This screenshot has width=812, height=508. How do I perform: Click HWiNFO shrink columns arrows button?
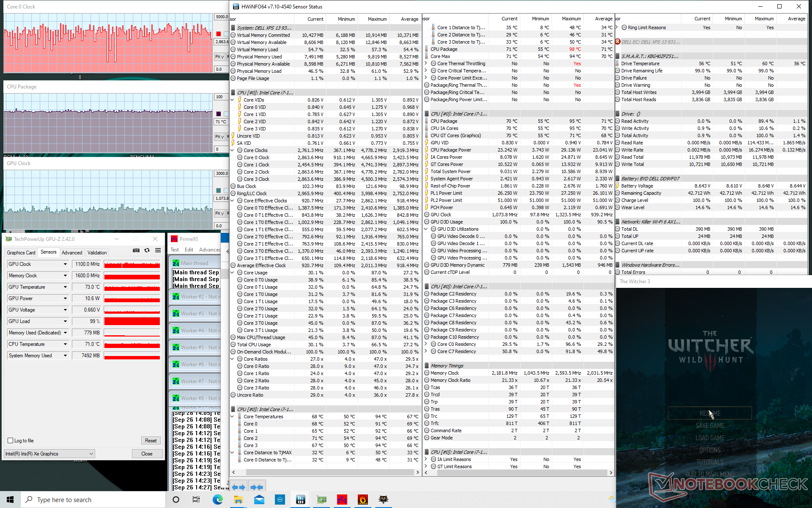257,487
